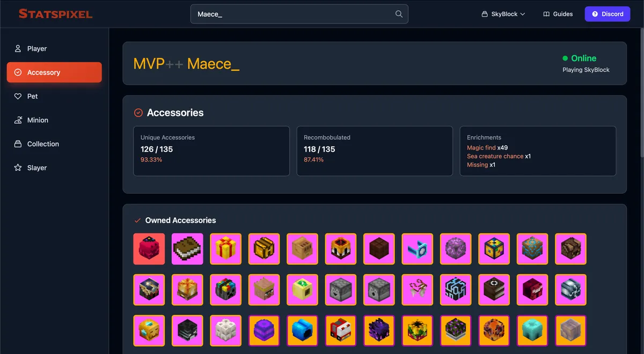644x354 pixels.
Task: Switch to the Pet section
Action: (33, 97)
